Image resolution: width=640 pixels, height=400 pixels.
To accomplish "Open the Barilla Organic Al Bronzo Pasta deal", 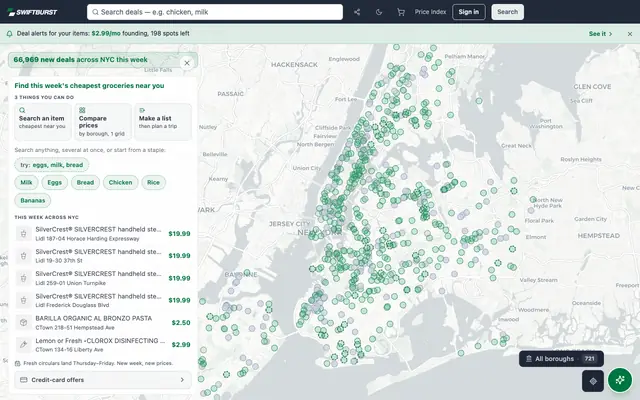I will 103,322.
